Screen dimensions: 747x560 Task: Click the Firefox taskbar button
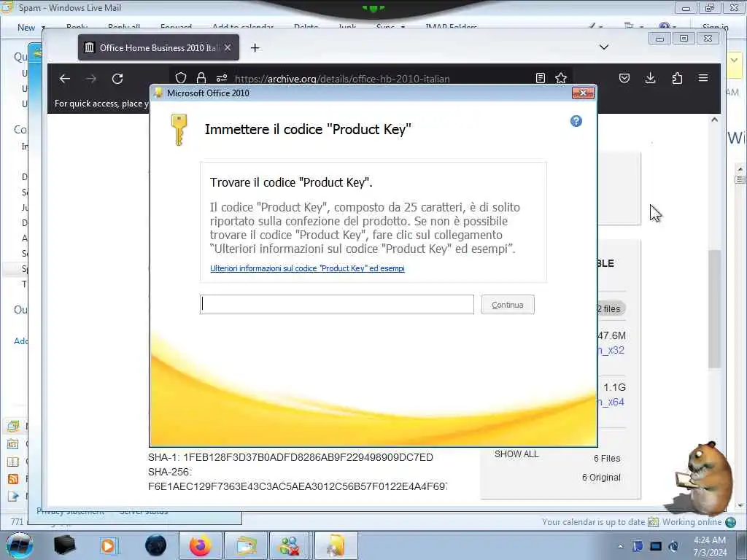click(x=201, y=545)
